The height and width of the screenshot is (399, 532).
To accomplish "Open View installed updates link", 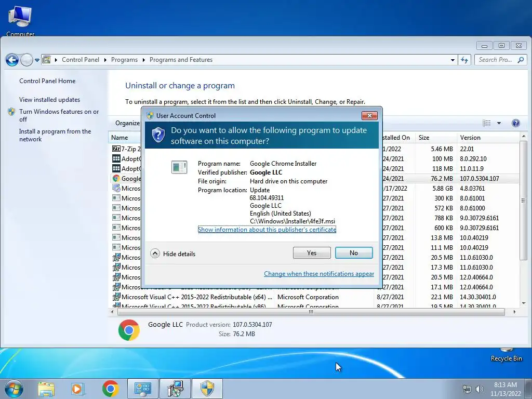I will click(49, 99).
